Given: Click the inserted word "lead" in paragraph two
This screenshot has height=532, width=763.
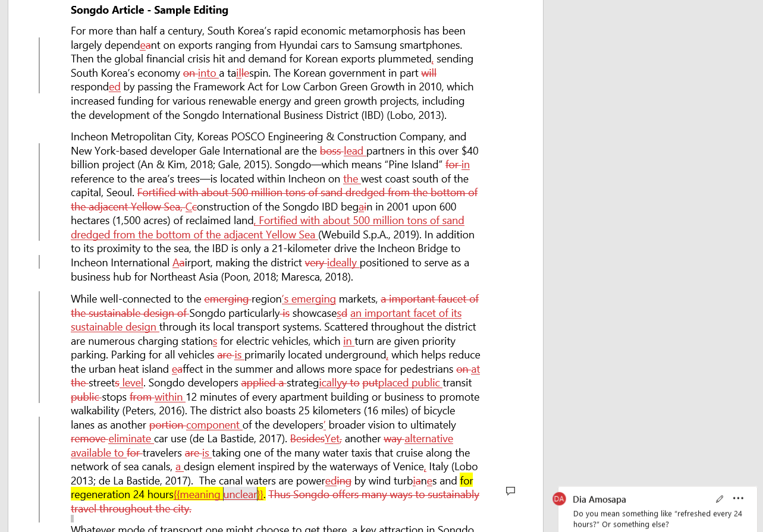Looking at the screenshot, I should [x=353, y=151].
